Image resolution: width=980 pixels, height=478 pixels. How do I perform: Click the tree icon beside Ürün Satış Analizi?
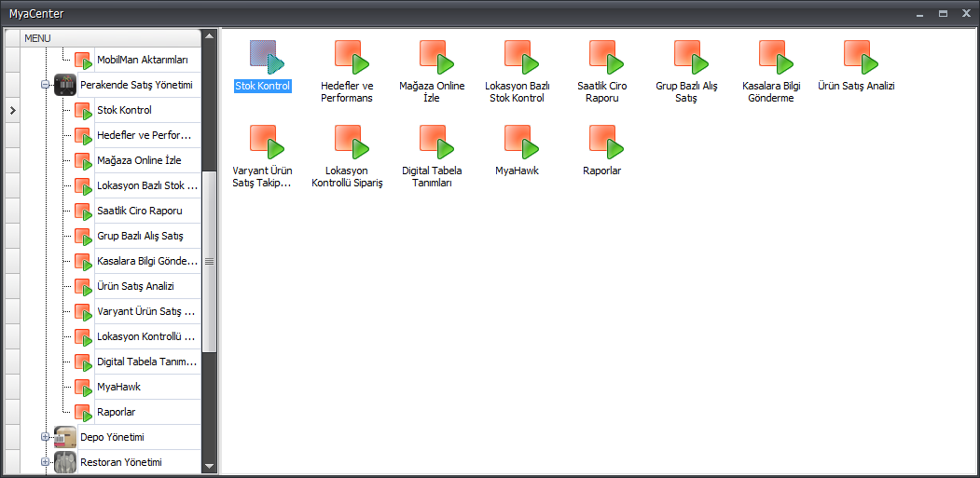[x=84, y=287]
